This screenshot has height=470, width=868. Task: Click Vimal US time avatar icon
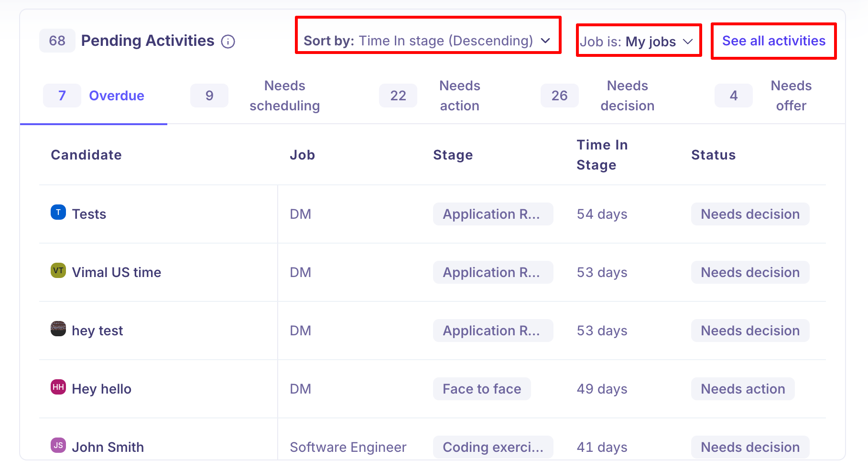point(58,270)
